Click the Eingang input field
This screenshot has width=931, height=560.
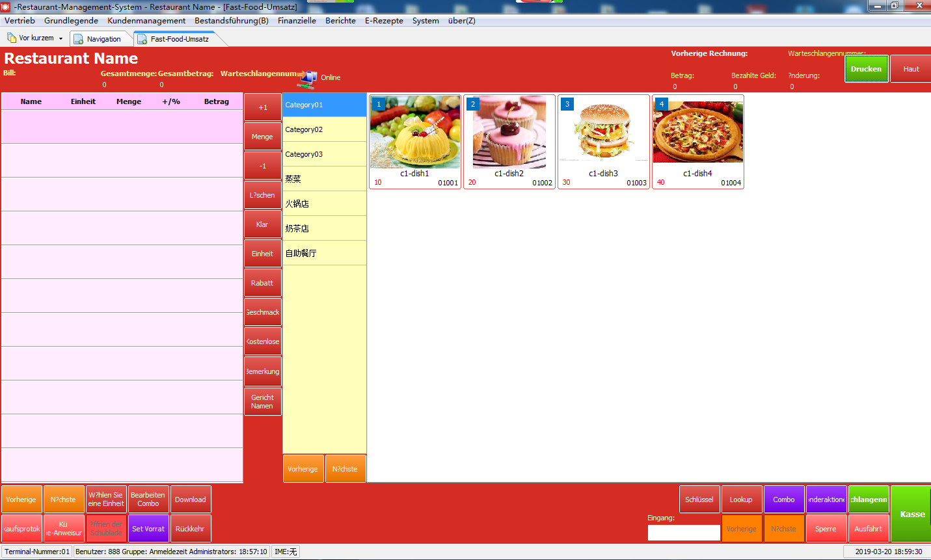coord(683,532)
